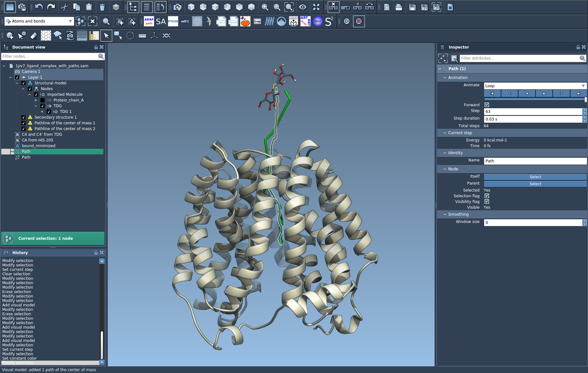588x373 pixels.
Task: Click the undo arrow icon
Action: click(x=39, y=7)
